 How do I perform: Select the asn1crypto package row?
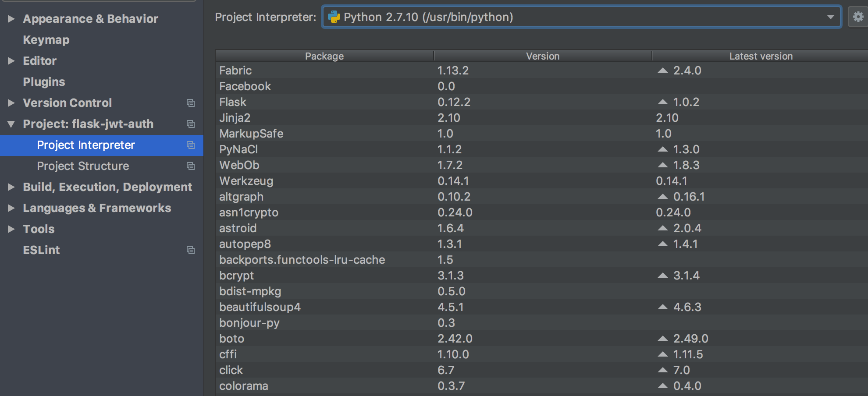point(542,212)
